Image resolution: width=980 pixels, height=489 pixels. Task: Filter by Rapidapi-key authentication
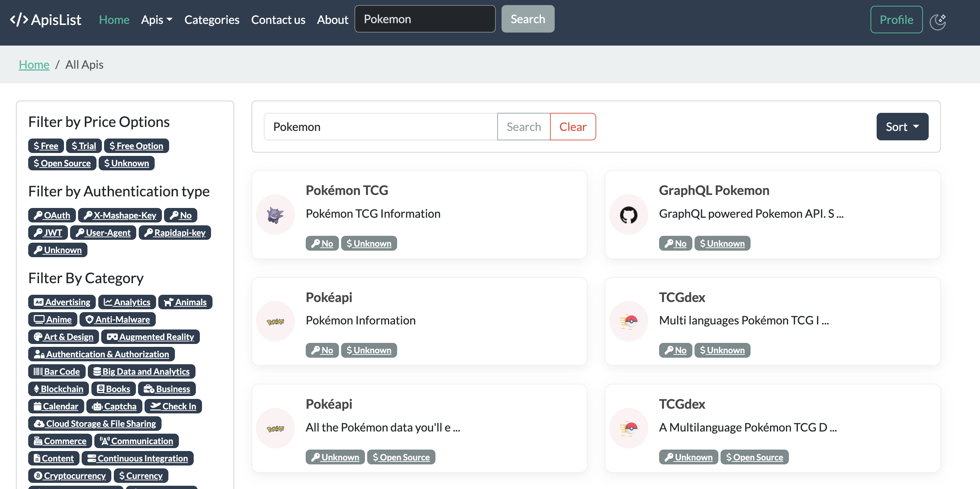pos(175,232)
